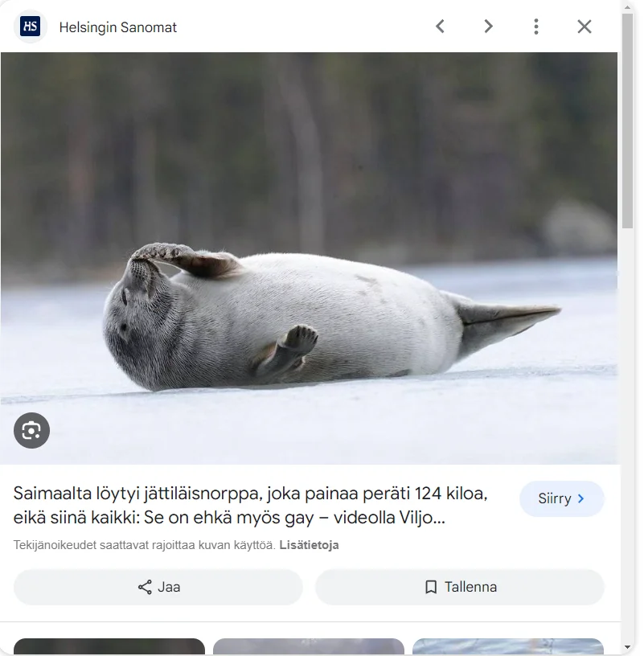
Task: Click the Lisätietoja copyright link
Action: pos(309,545)
